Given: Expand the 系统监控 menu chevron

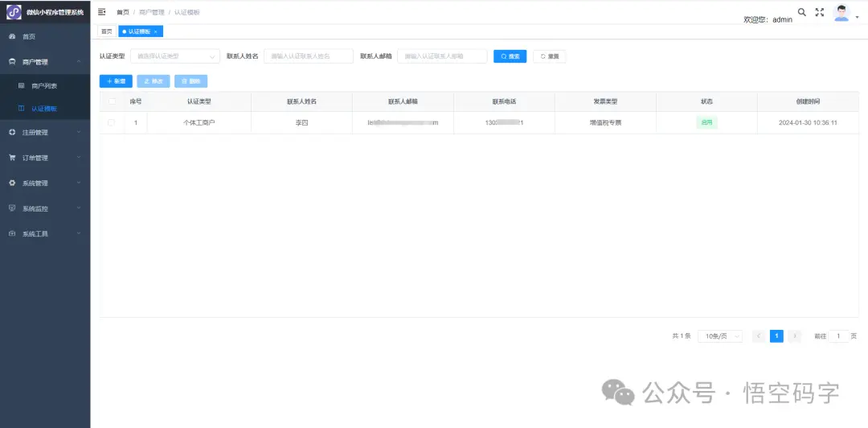Looking at the screenshot, I should 79,208.
